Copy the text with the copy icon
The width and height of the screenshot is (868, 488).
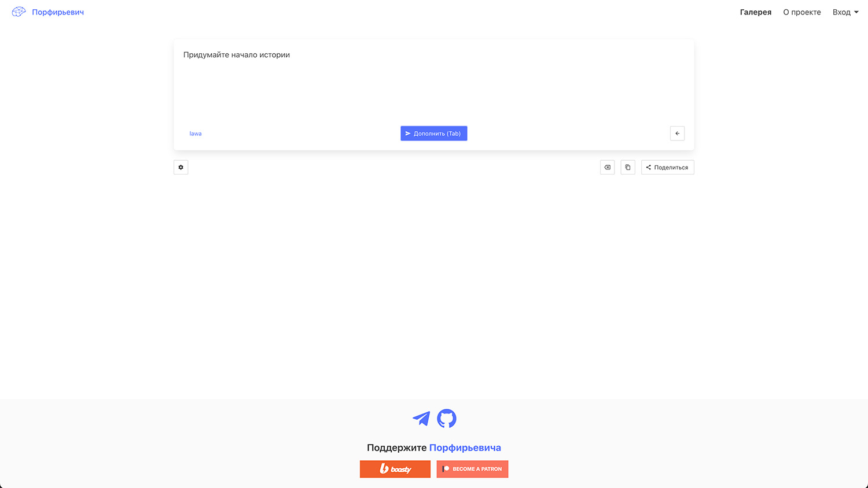[628, 168]
